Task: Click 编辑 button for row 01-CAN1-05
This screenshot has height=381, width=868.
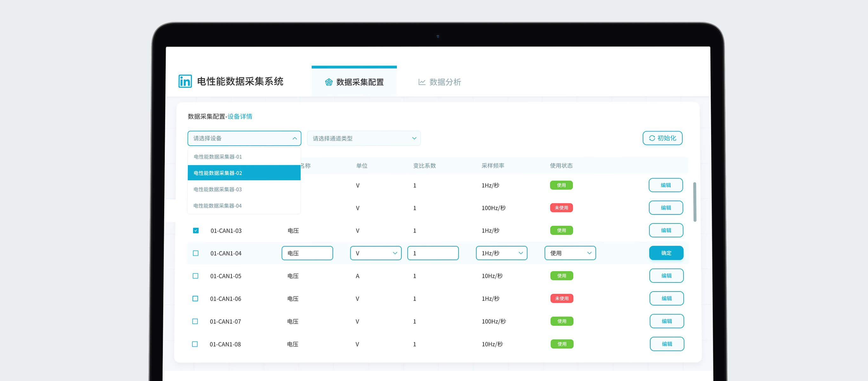Action: (666, 276)
